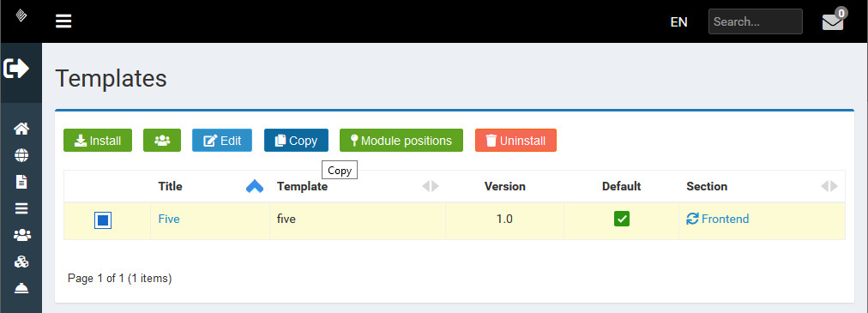This screenshot has height=313, width=868.
Task: Go to the home icon in sidebar
Action: pos(21,129)
